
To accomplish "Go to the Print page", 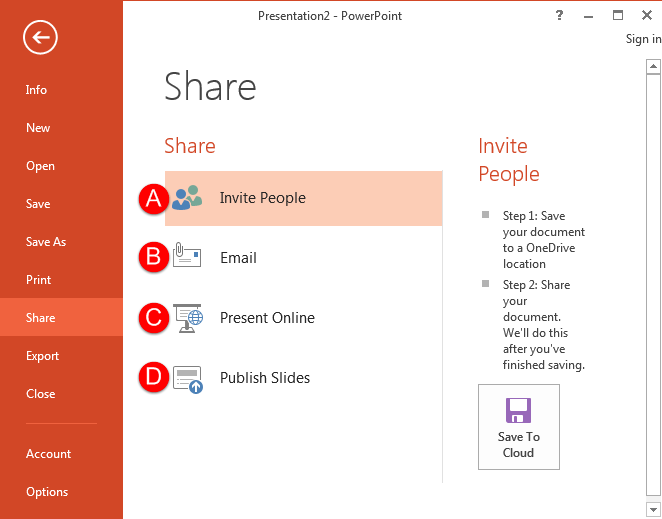I will (x=61, y=280).
